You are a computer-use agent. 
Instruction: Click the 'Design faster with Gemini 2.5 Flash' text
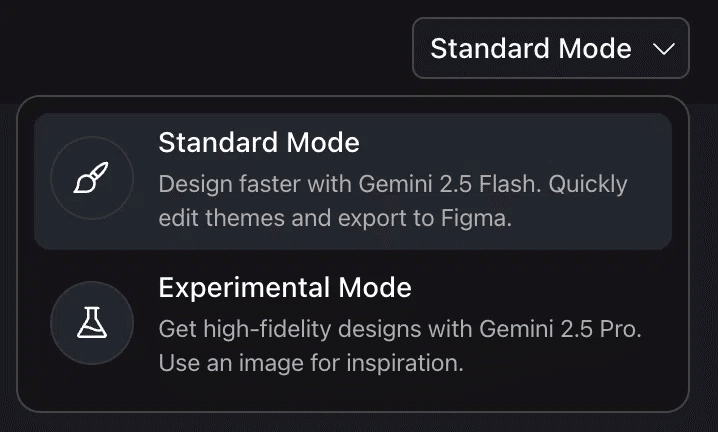393,185
